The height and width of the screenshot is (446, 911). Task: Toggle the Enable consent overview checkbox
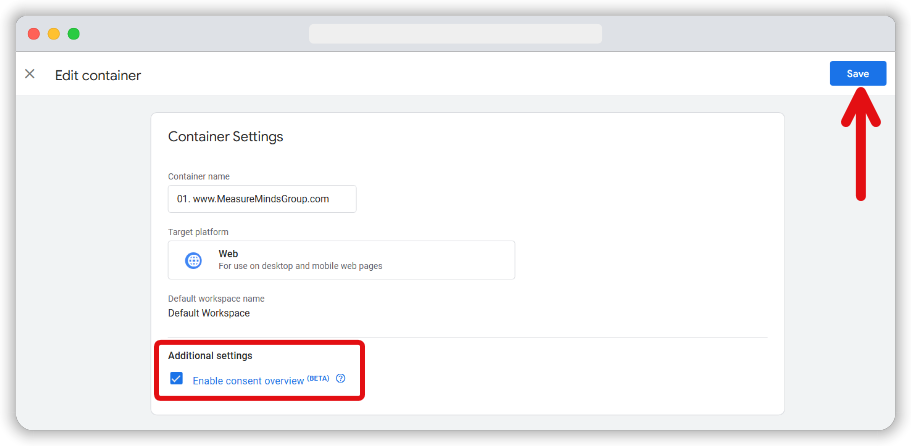point(176,379)
